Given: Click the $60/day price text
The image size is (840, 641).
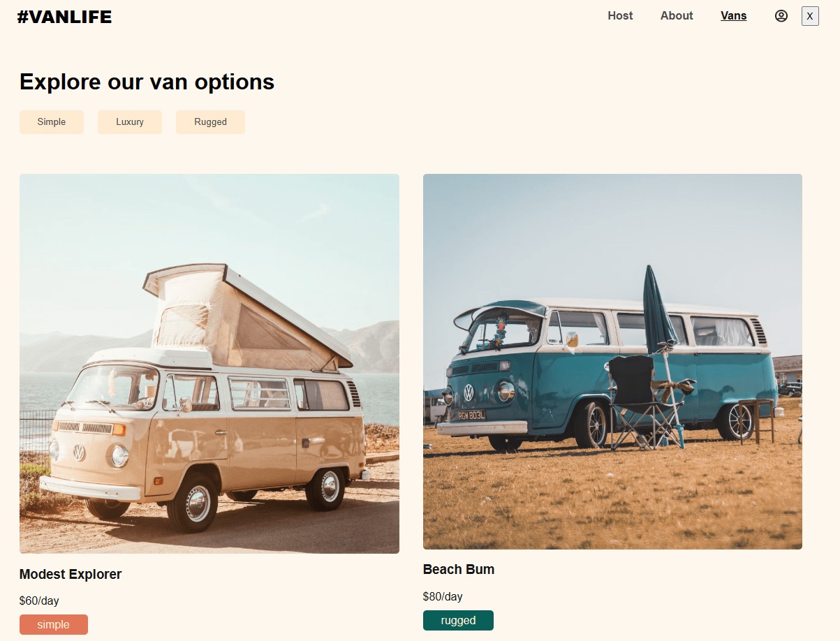Looking at the screenshot, I should click(39, 601).
